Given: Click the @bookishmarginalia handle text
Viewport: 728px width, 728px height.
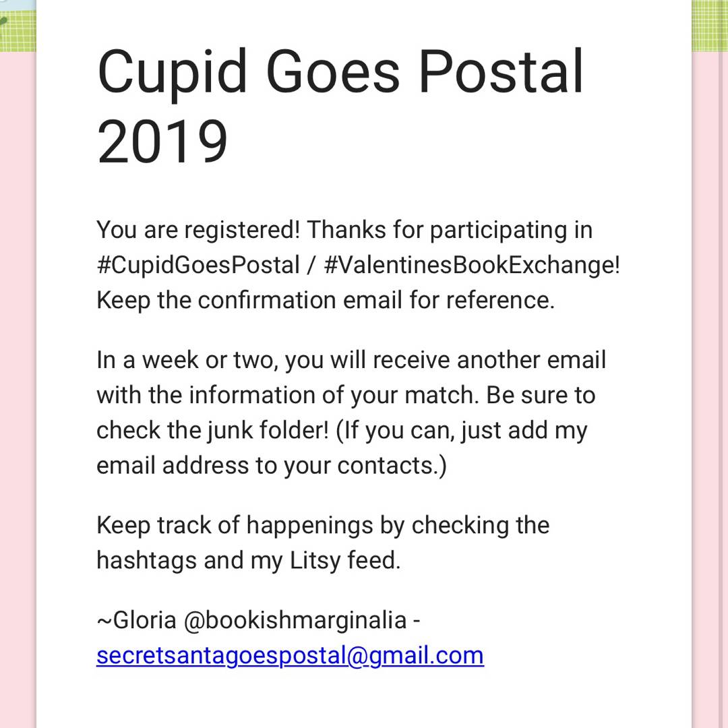Looking at the screenshot, I should pyautogui.click(x=295, y=620).
